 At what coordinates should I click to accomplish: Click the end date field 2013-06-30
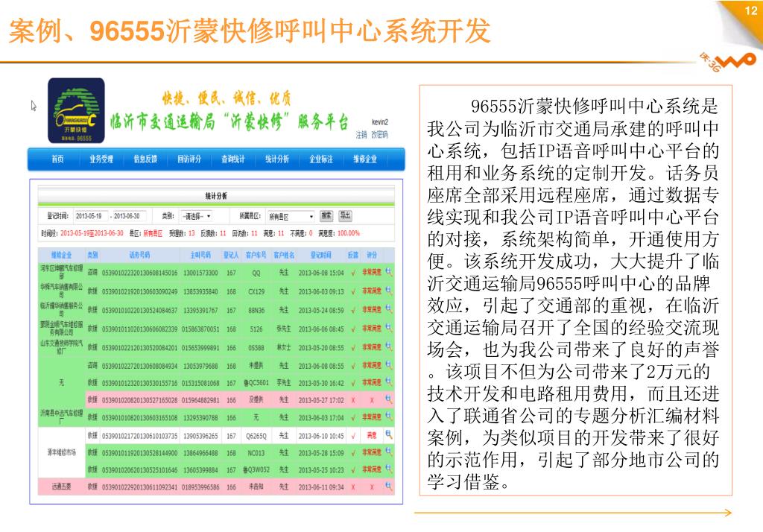pyautogui.click(x=129, y=216)
